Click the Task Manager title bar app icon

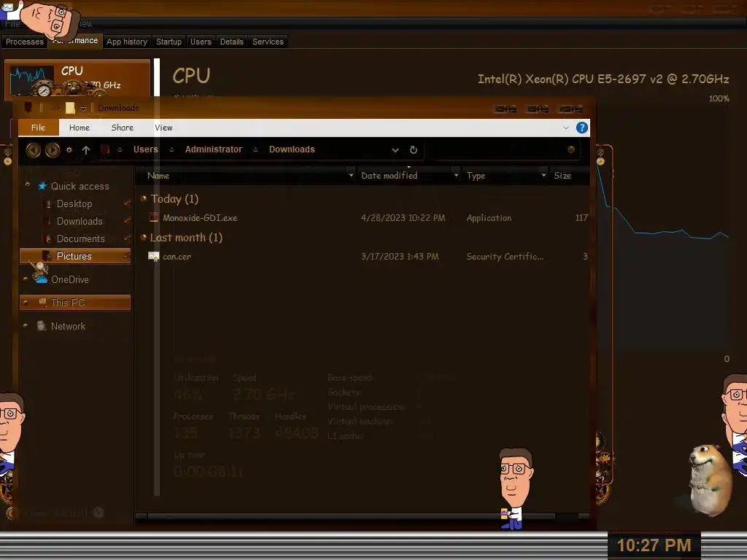[7, 7]
